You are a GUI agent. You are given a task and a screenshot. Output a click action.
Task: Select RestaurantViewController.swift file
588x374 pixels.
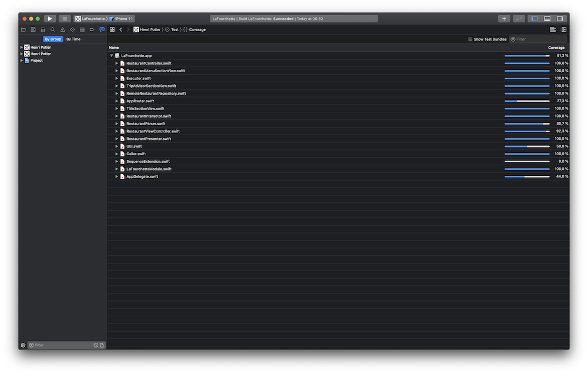click(x=153, y=131)
